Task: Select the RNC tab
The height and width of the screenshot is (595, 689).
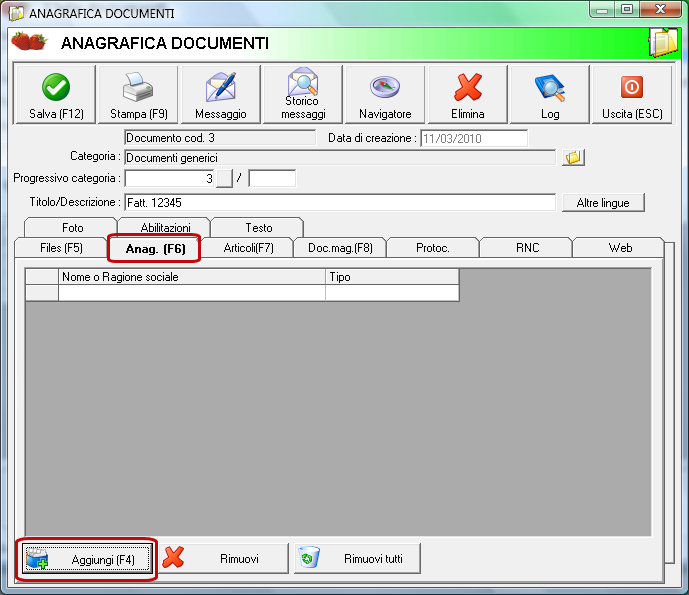Action: pos(527,248)
